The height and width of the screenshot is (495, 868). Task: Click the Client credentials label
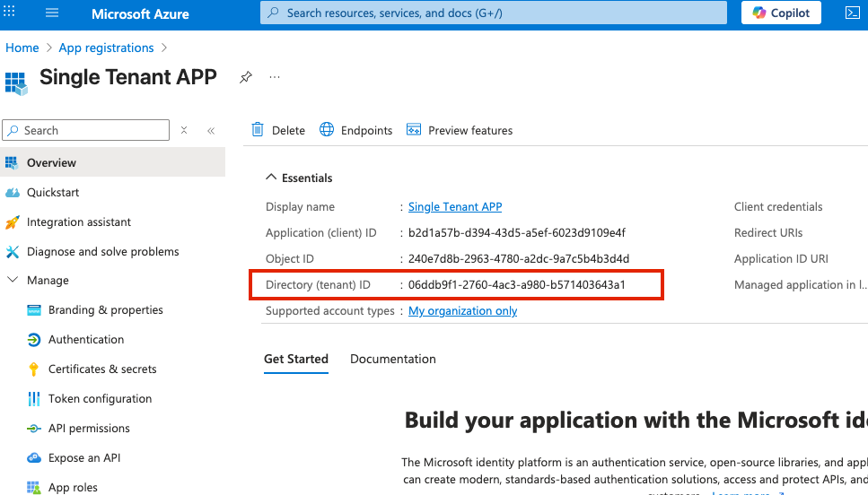point(778,207)
